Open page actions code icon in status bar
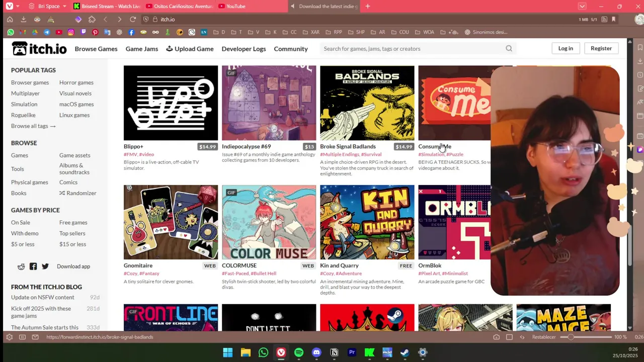 [522, 337]
